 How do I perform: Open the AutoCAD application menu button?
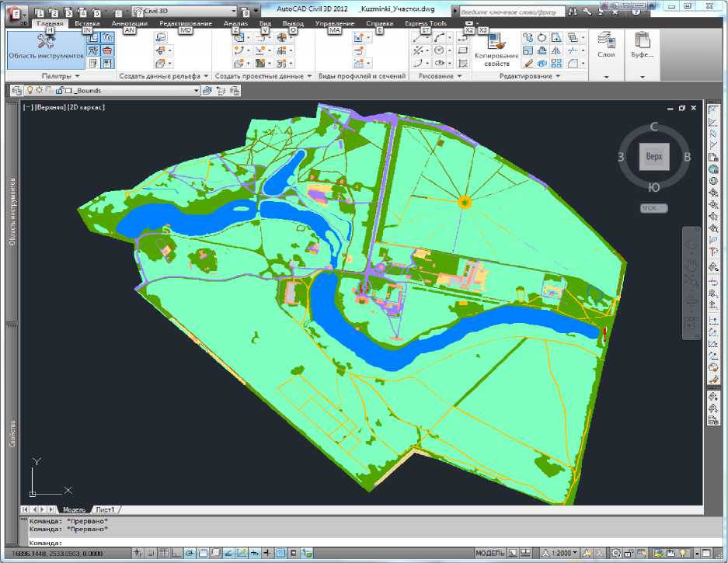pyautogui.click(x=13, y=13)
